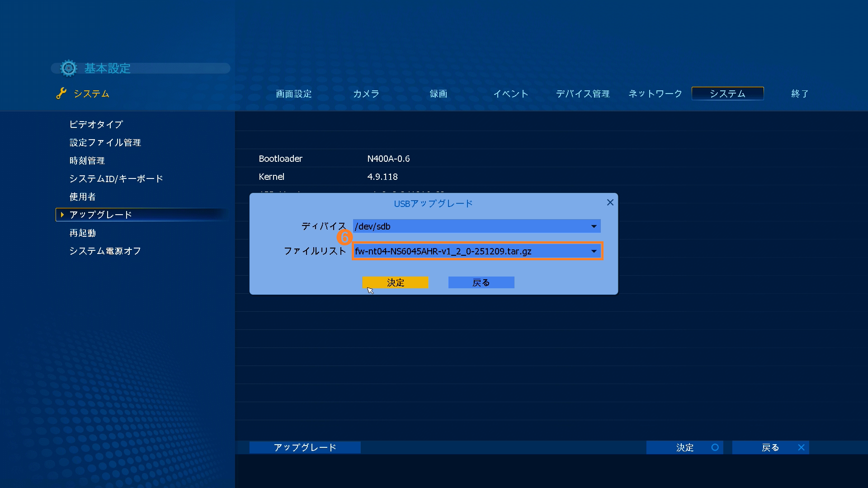Click the circle icon on bottom 決定 bar
The height and width of the screenshot is (488, 868).
point(715,447)
